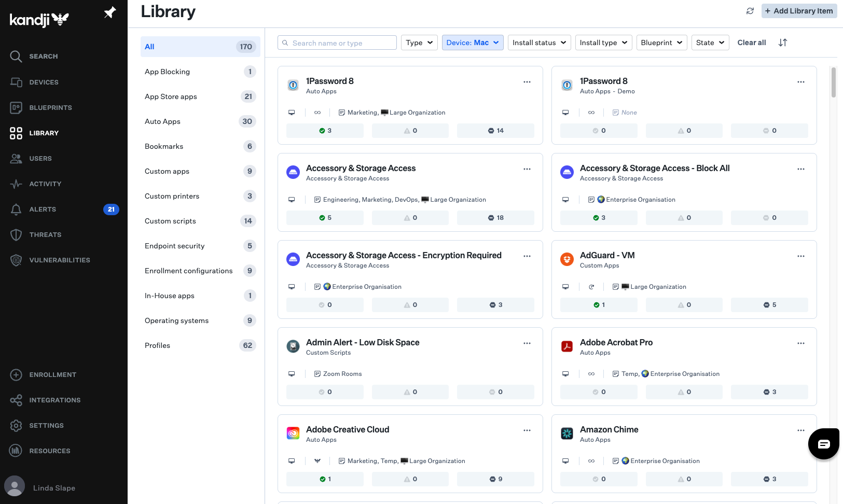Open the chat support bubble

824,443
